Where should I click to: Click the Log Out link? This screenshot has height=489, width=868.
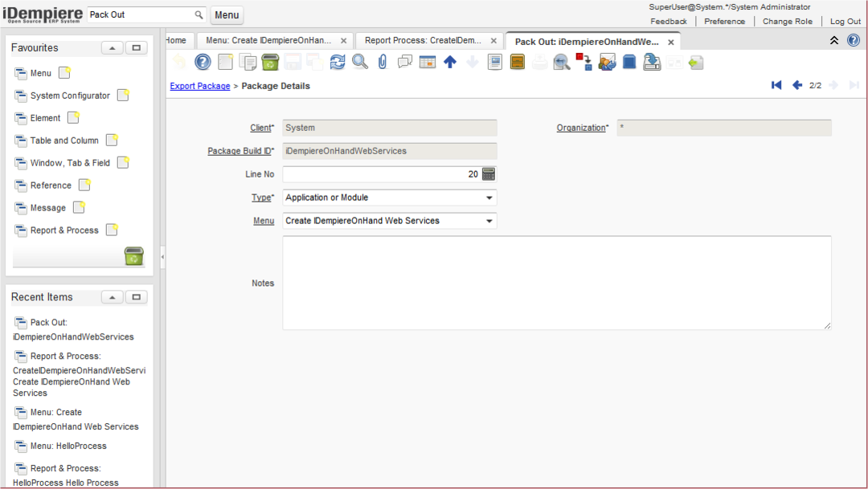click(845, 22)
